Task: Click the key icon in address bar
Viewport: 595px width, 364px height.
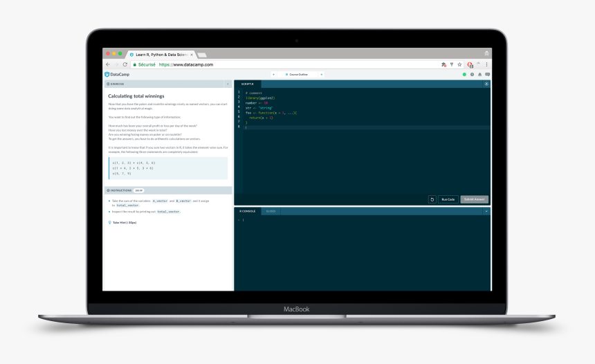Action: point(452,64)
